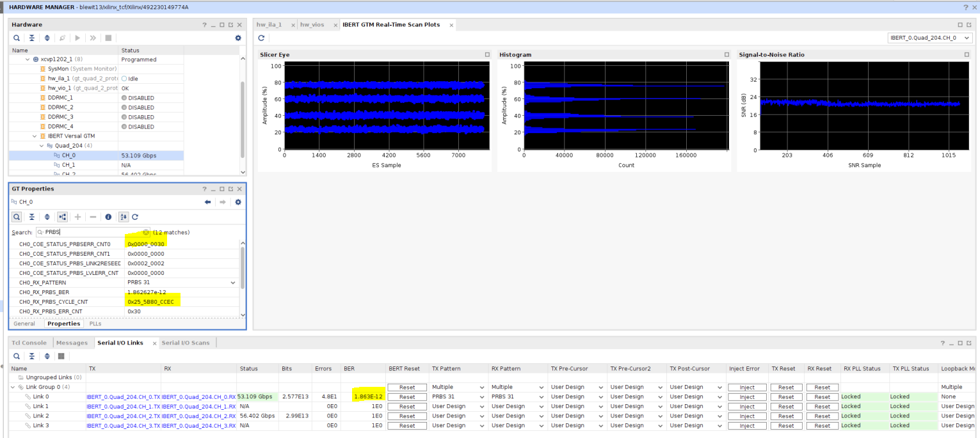
Task: Click the maximize icon on Slicer Eye plot
Action: [x=486, y=54]
